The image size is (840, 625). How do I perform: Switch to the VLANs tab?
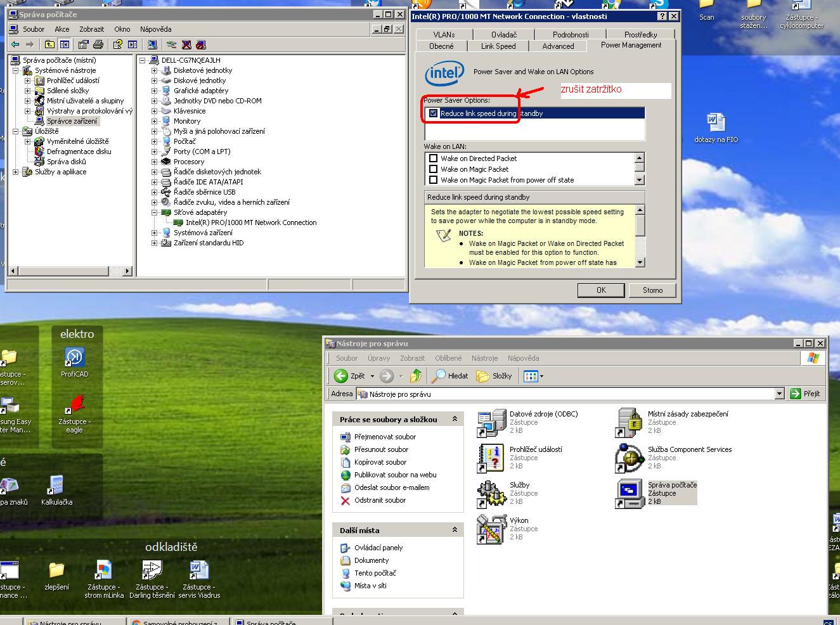coord(444,35)
